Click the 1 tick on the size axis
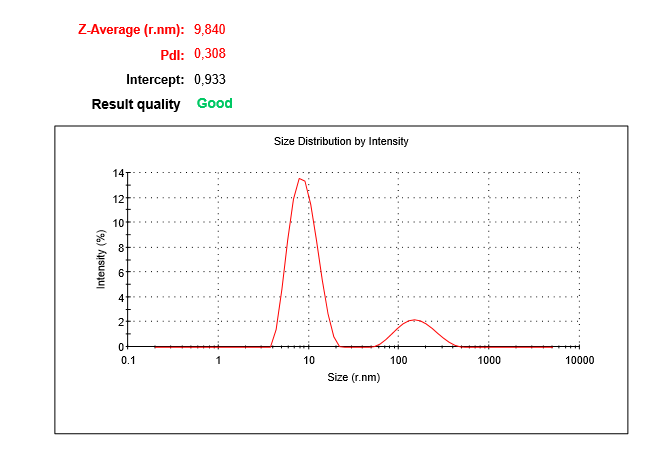The height and width of the screenshot is (450, 663). pos(218,360)
